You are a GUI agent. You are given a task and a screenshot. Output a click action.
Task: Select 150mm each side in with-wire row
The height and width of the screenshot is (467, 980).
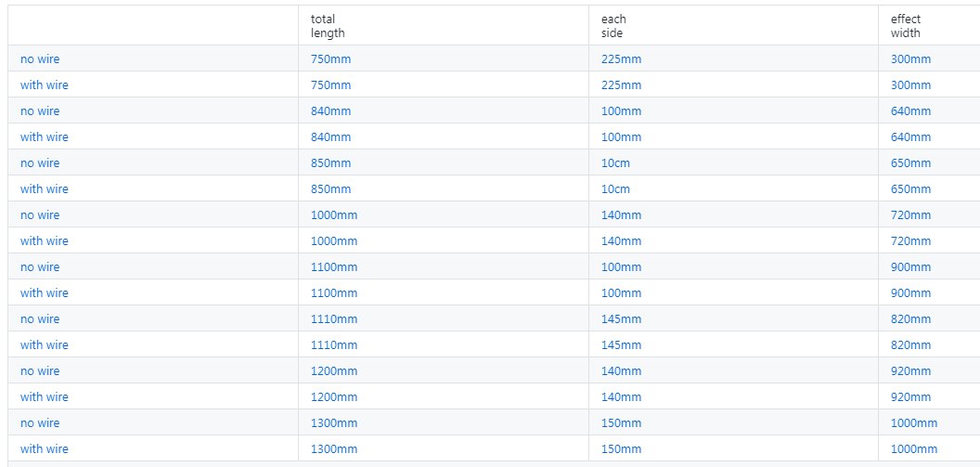[621, 449]
